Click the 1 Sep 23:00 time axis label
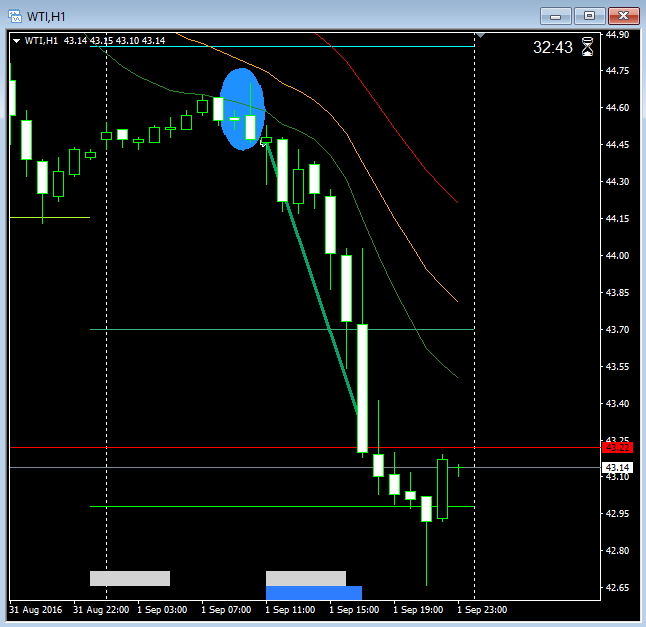646x627 pixels. pos(482,610)
